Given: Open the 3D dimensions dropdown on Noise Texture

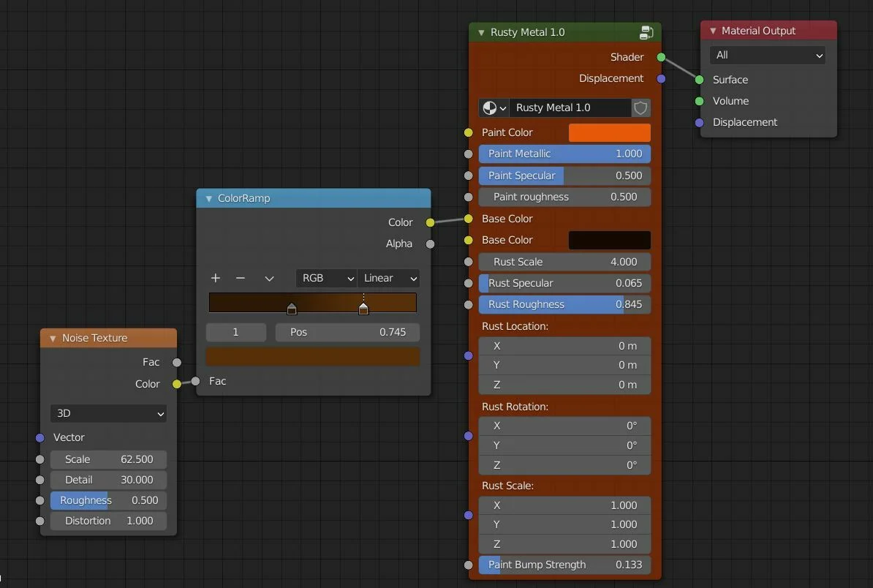Looking at the screenshot, I should click(x=107, y=413).
